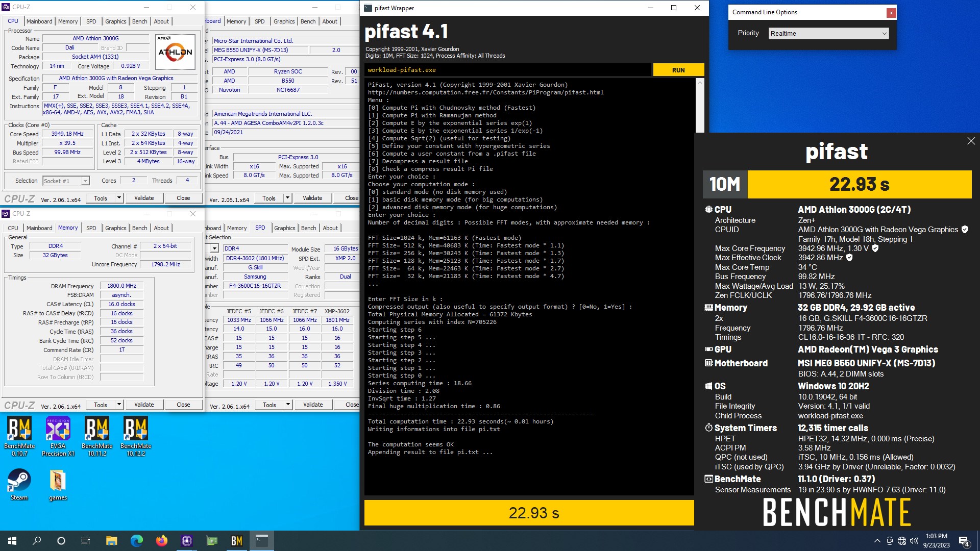980x551 pixels.
Task: Click the AMD Athlon logo in CPU-Z
Action: coord(175,52)
